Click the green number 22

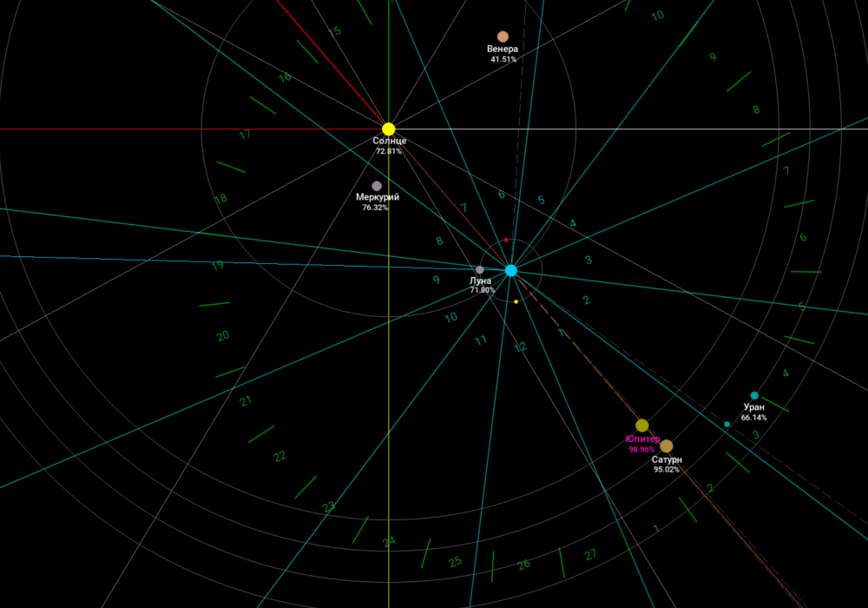[280, 456]
